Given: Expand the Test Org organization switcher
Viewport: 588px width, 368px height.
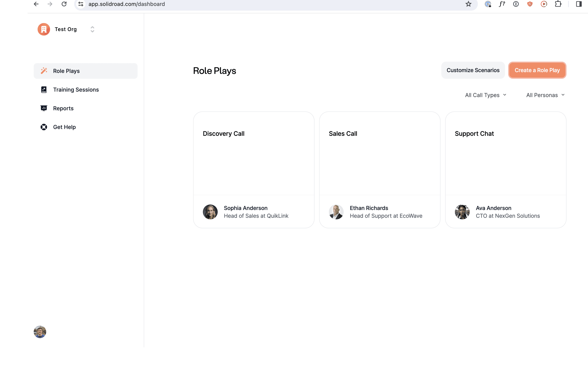Looking at the screenshot, I should pos(92,29).
